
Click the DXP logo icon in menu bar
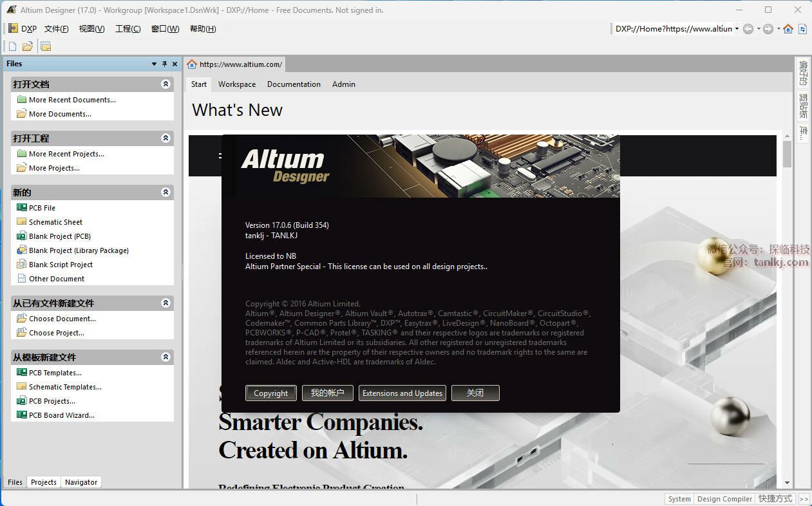coord(13,28)
